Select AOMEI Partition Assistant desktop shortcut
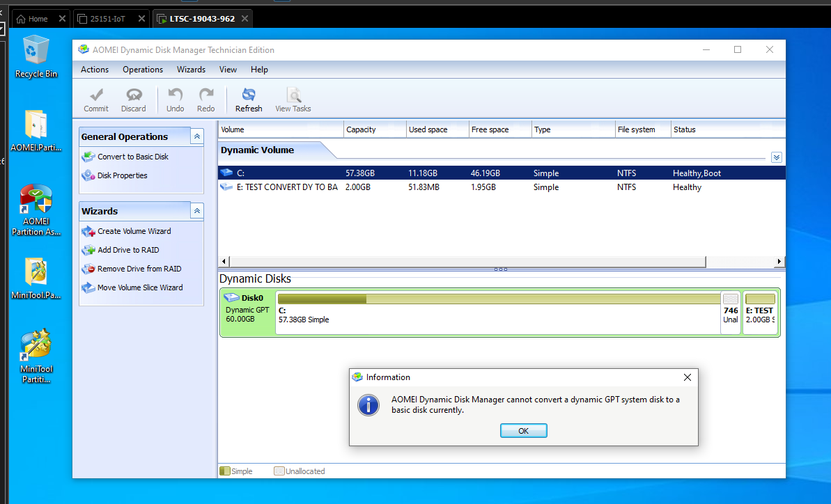 tap(36, 210)
